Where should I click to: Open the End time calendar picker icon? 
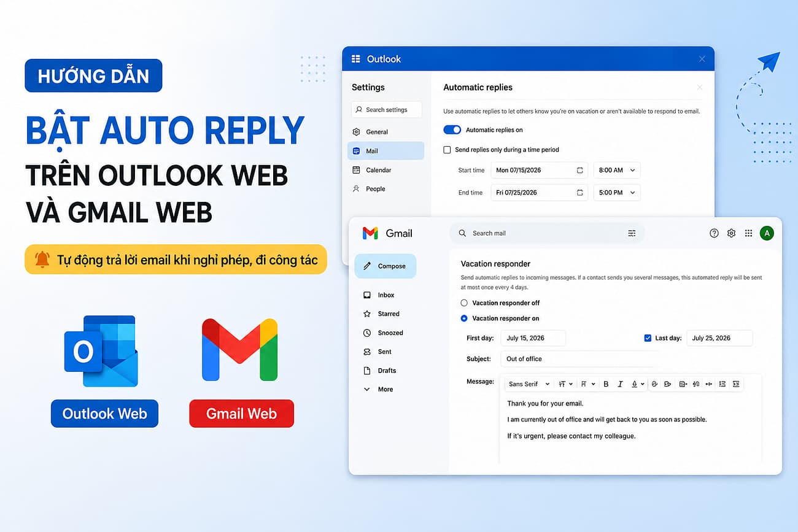tap(579, 193)
